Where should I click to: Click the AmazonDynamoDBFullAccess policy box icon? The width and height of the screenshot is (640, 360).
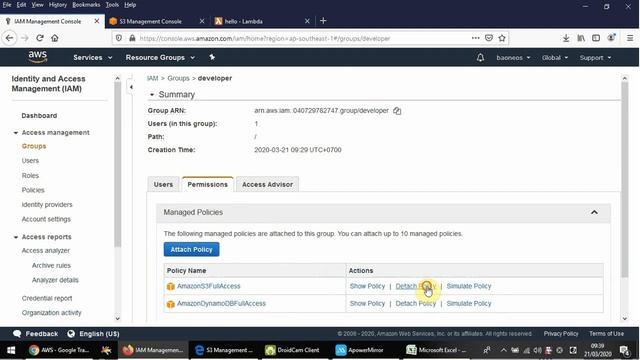(170, 304)
